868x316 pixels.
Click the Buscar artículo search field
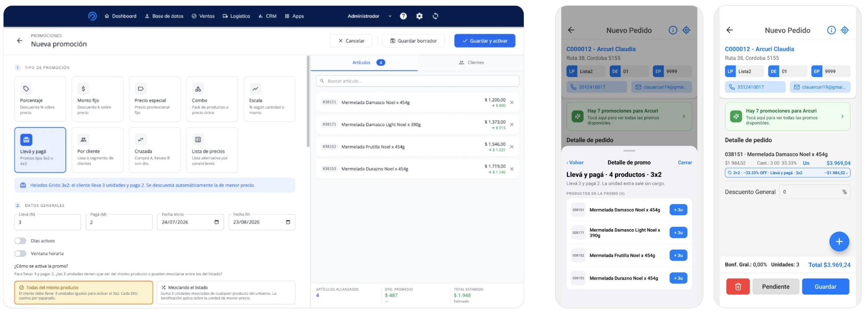[417, 81]
